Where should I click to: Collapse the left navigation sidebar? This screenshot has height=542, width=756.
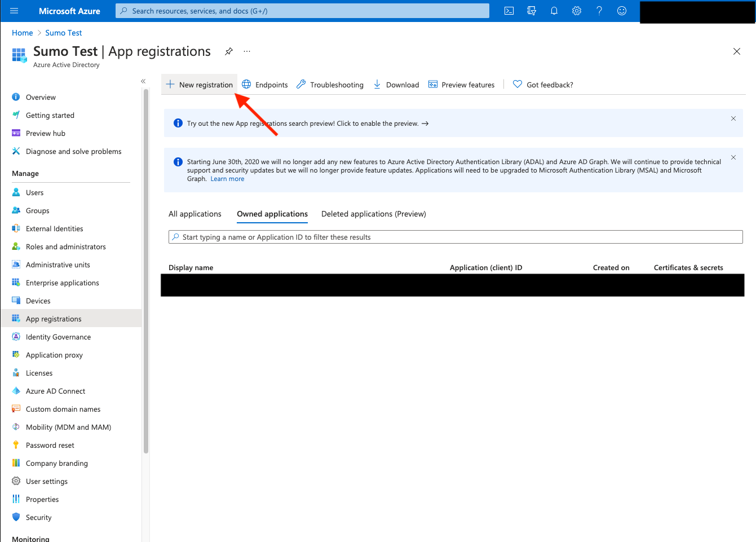click(x=143, y=81)
